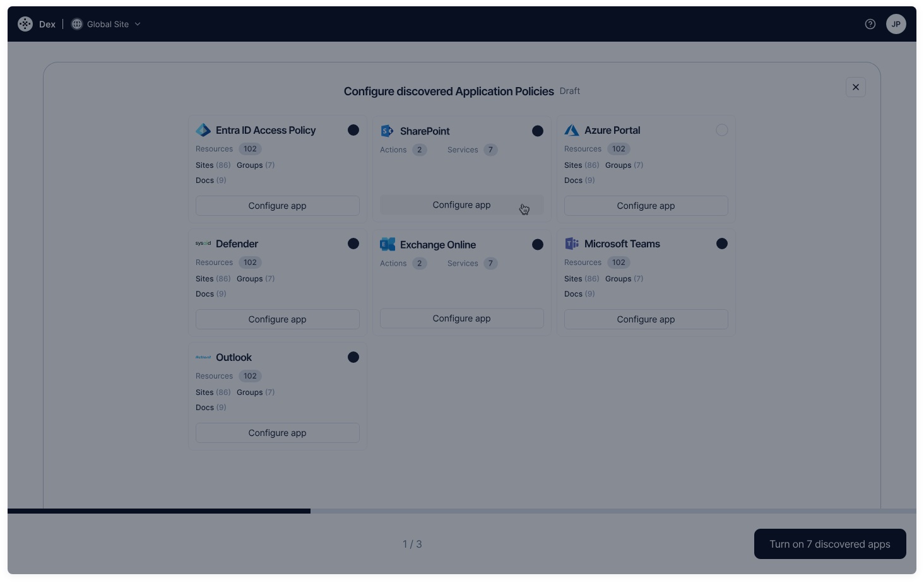Toggle the Outlook selection circle
The image size is (924, 583).
pos(353,357)
